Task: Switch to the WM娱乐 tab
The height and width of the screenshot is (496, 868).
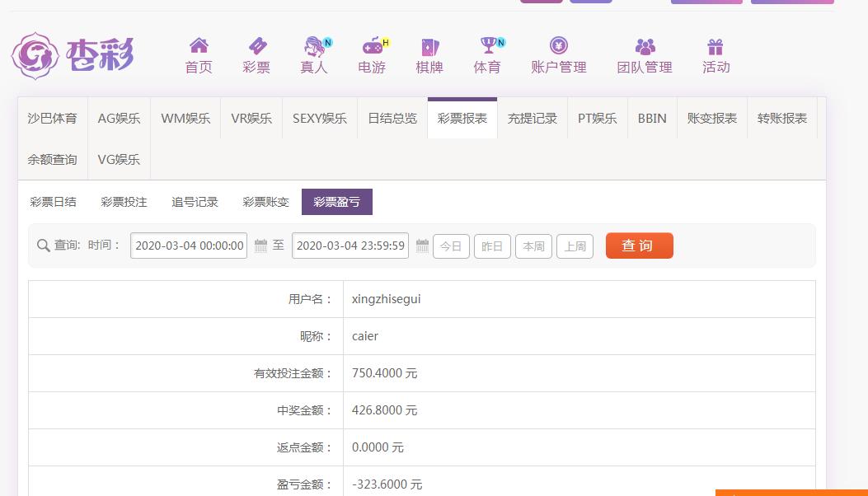Action: (185, 118)
